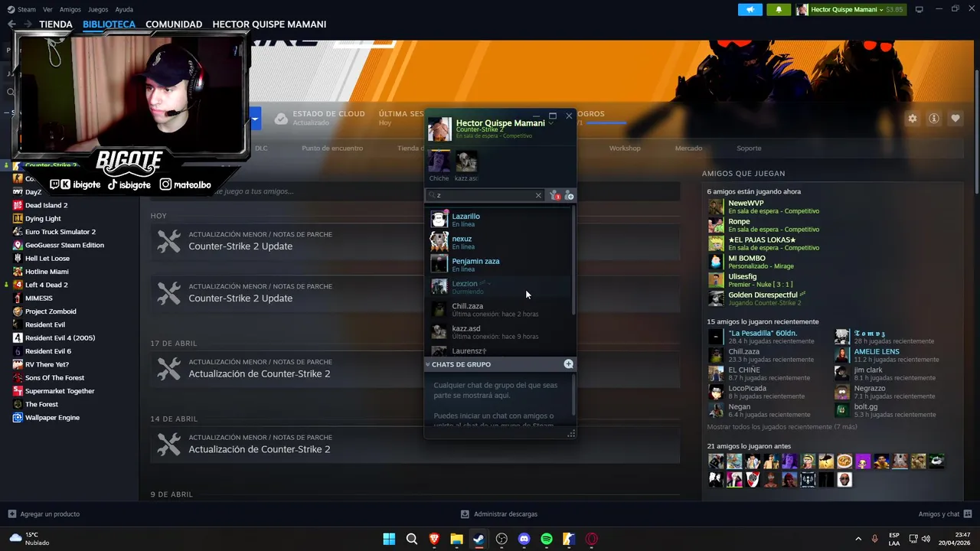Viewport: 980px width, 551px height.
Task: Expand status dropdown arrow in friends window
Action: (x=551, y=123)
